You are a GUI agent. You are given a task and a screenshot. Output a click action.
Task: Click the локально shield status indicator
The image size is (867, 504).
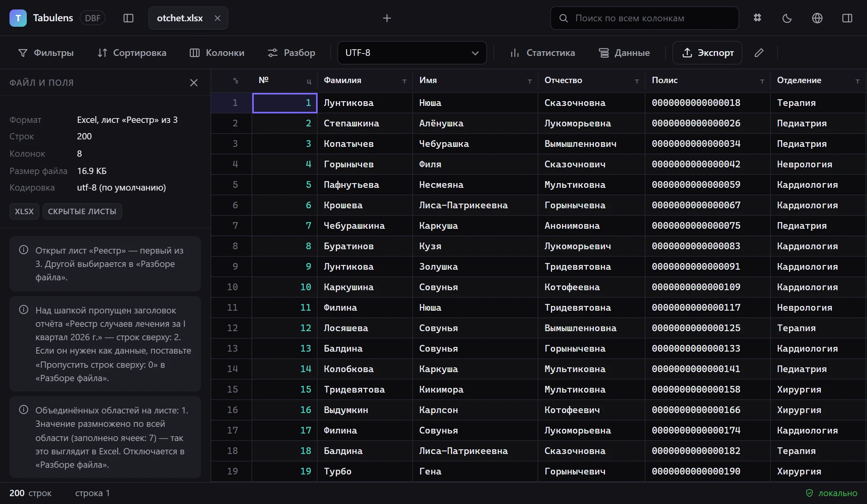[832, 493]
